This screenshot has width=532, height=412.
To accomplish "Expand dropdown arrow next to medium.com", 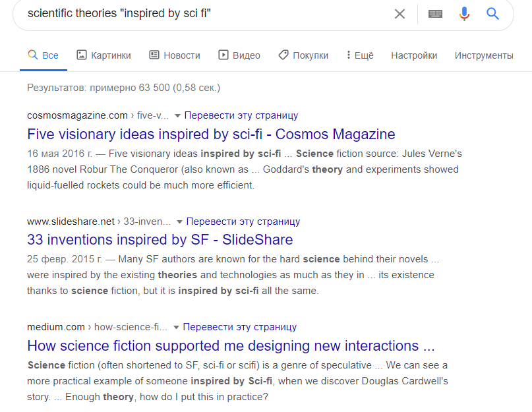I will coord(176,328).
